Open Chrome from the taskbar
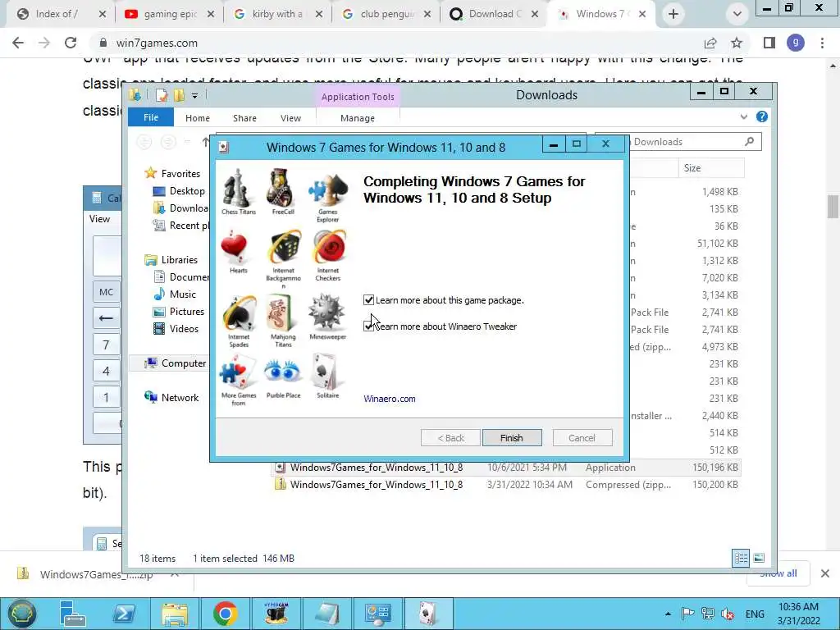840x630 pixels. [x=225, y=614]
